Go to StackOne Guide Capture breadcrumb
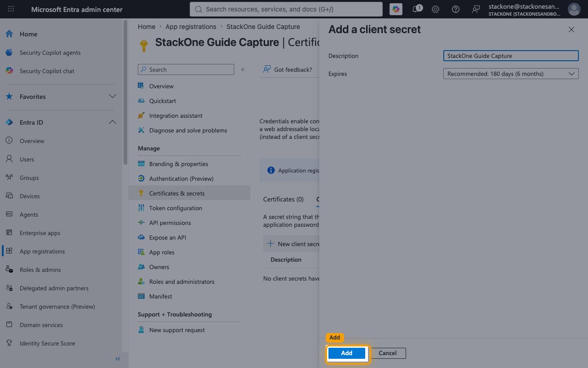 (x=263, y=27)
